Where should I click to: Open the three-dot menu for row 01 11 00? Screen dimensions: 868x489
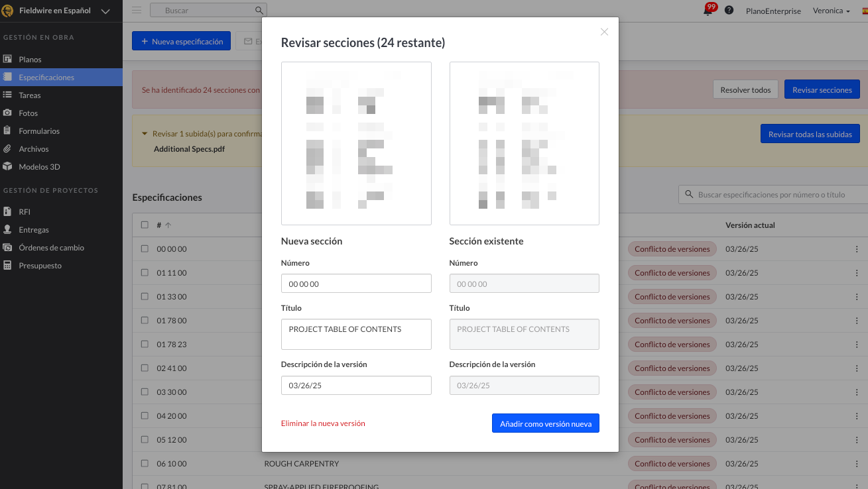[856, 273]
